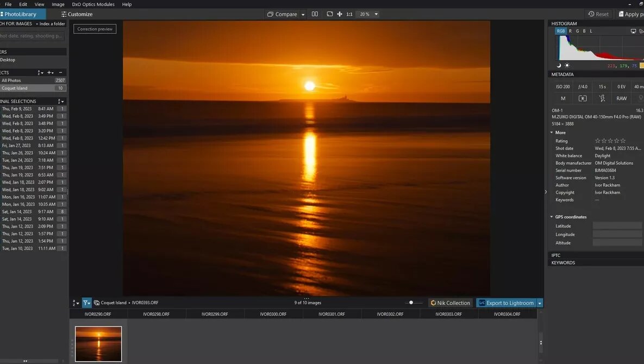Select the pan/move hand tool icon
644x364 pixels.
(x=340, y=14)
